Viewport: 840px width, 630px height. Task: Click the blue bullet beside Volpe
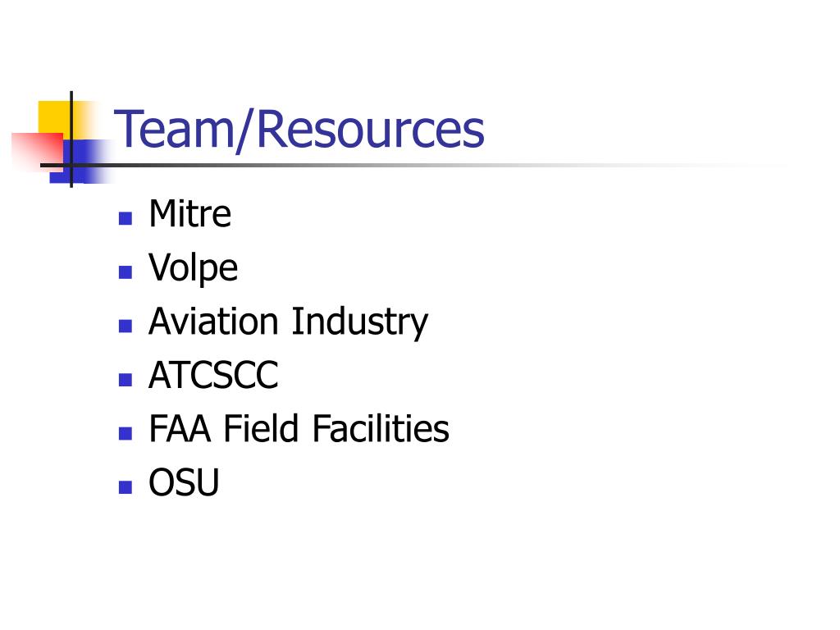pos(126,272)
